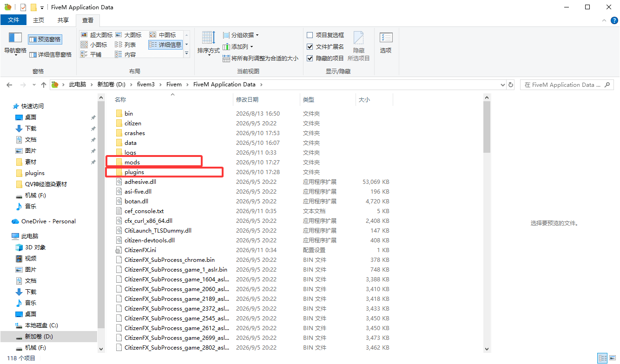This screenshot has width=620, height=364.
Task: Expand the layout gallery more arrow
Action: coord(187,54)
